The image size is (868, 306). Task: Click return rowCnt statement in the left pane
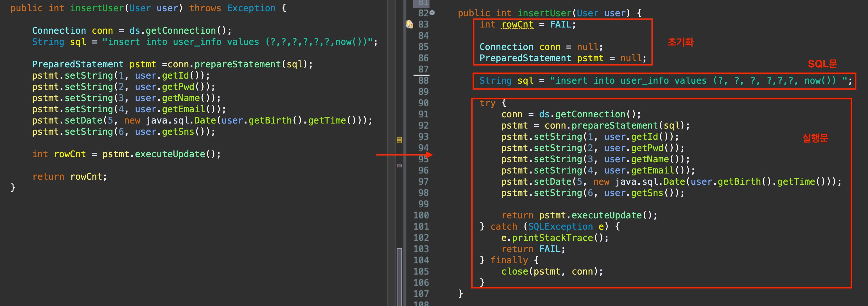click(69, 177)
